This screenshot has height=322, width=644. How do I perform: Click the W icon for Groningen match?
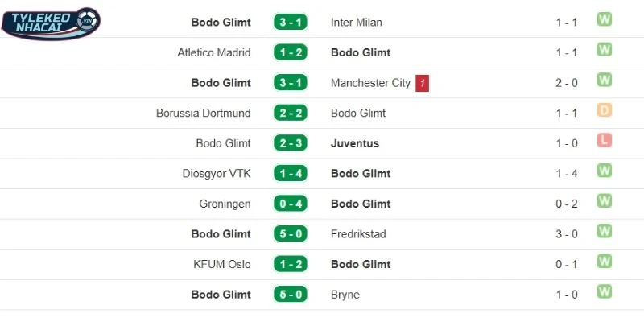click(x=605, y=201)
